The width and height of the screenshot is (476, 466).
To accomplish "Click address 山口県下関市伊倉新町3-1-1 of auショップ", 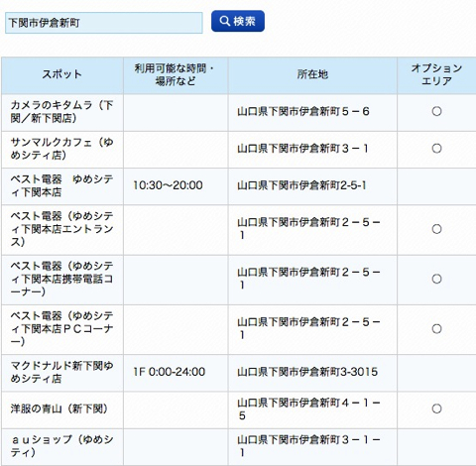I will coord(308,446).
